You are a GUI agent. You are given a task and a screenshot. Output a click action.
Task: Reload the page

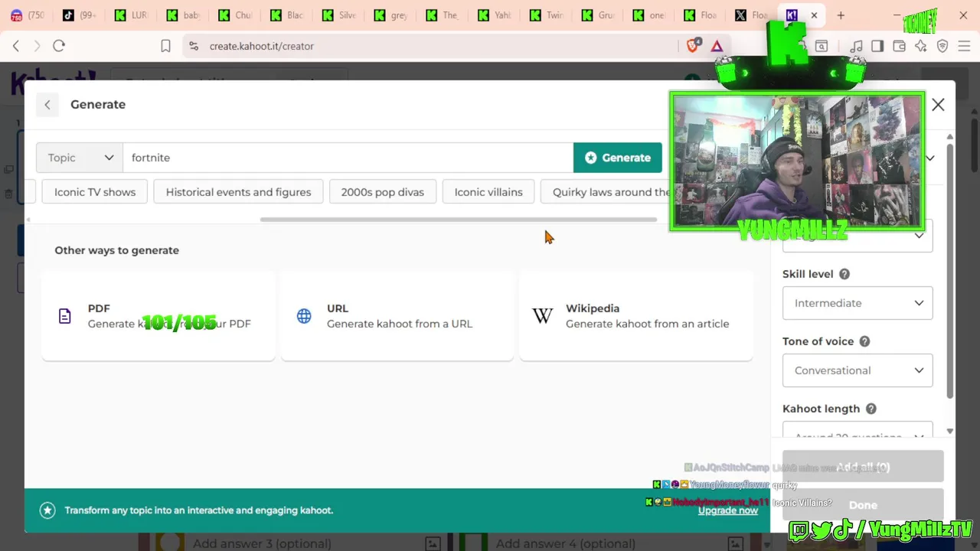(59, 46)
